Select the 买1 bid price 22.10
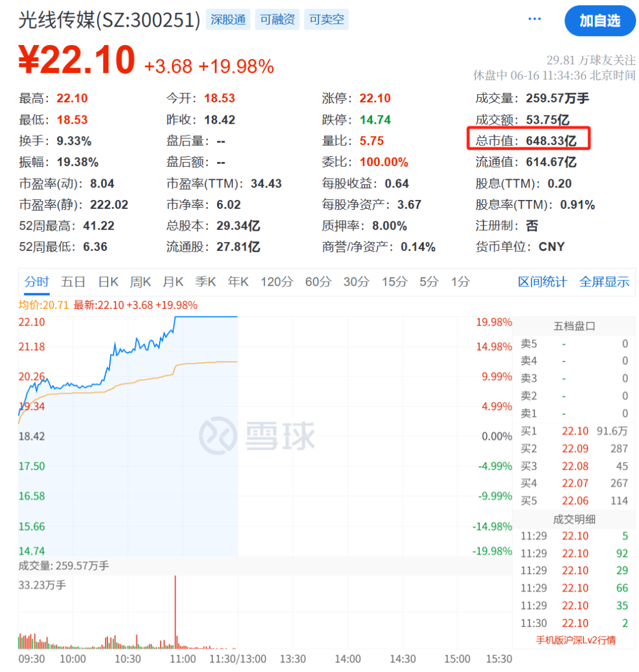This screenshot has height=672, width=639. pyautogui.click(x=575, y=431)
